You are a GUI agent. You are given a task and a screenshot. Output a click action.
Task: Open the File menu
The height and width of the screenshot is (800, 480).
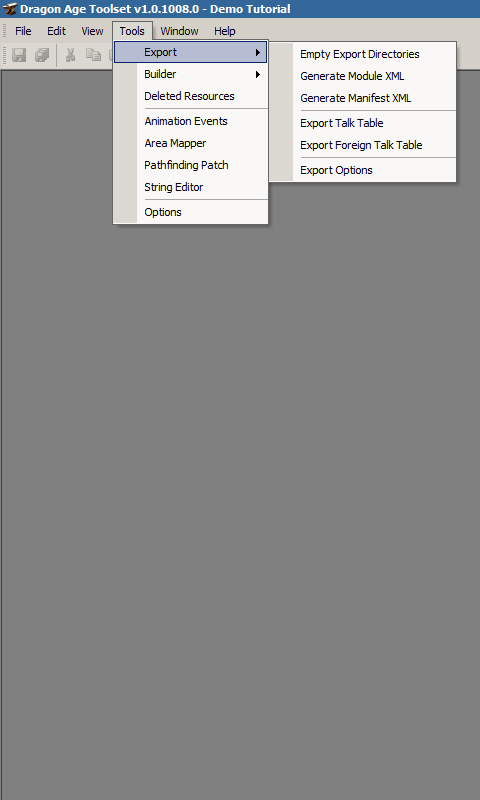click(x=23, y=31)
